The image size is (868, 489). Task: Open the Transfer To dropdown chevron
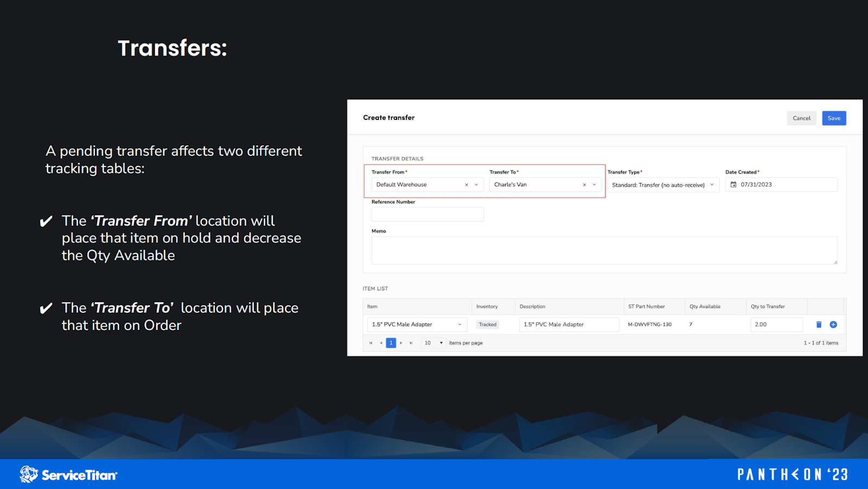594,185
